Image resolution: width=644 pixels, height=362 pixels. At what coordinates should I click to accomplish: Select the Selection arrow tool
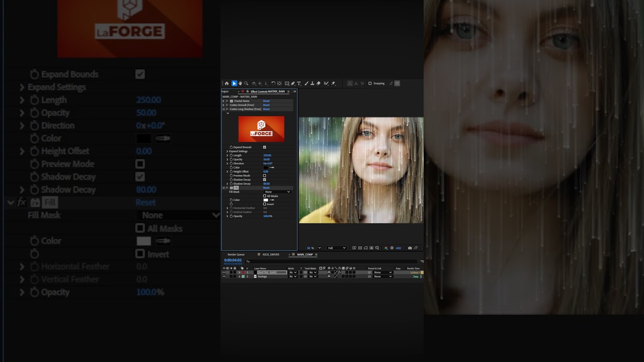pyautogui.click(x=234, y=83)
